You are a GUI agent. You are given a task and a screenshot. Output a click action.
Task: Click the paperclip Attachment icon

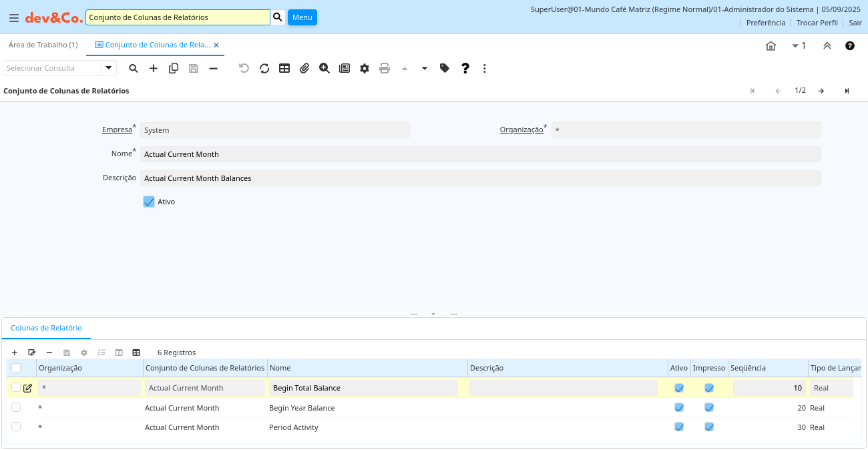click(304, 68)
